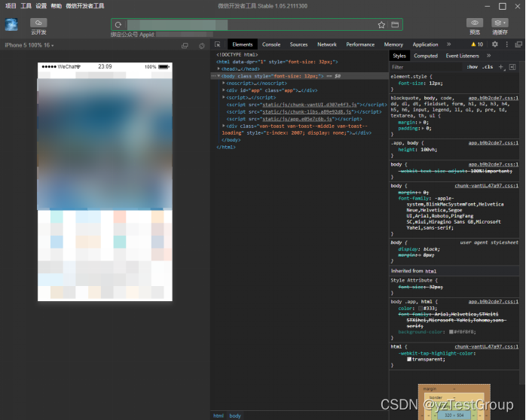Open the window icon beside the star
The height and width of the screenshot is (420, 526).
[x=395, y=24]
